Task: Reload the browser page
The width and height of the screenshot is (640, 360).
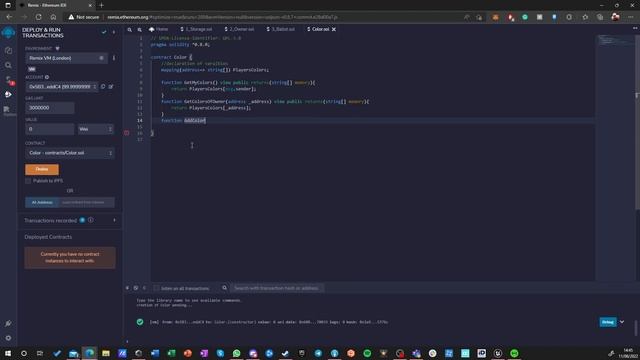Action: 38,17
